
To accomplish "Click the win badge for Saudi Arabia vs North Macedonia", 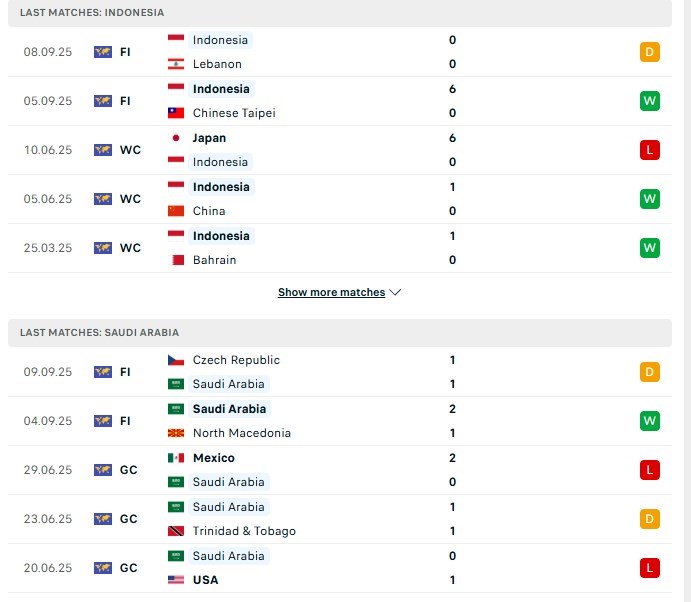I will point(650,421).
